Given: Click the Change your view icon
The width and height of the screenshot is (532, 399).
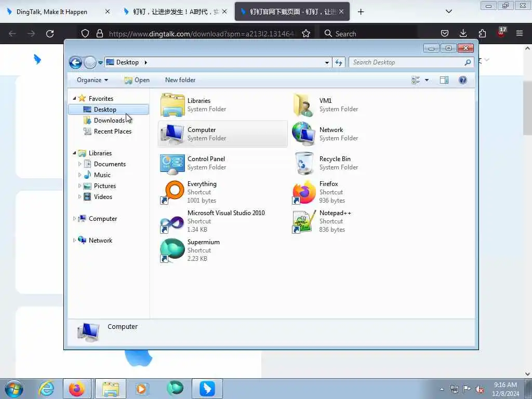Looking at the screenshot, I should [x=416, y=80].
